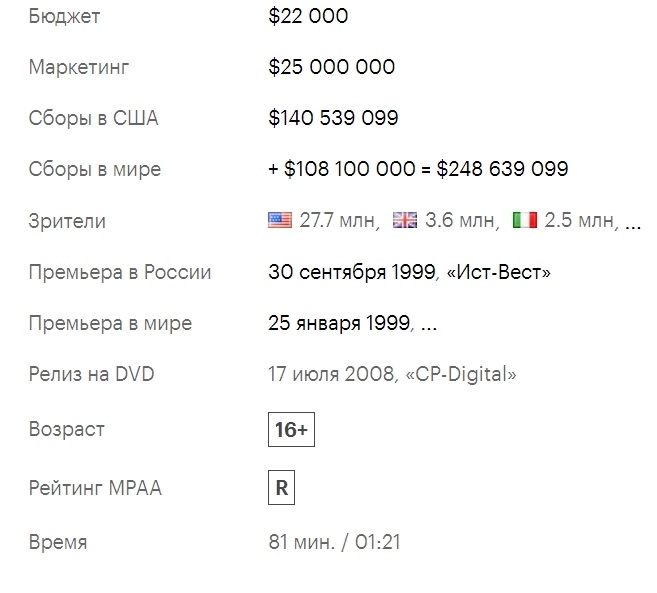Click the R MPAA rating badge
Screen dimensions: 657x593
pos(282,488)
